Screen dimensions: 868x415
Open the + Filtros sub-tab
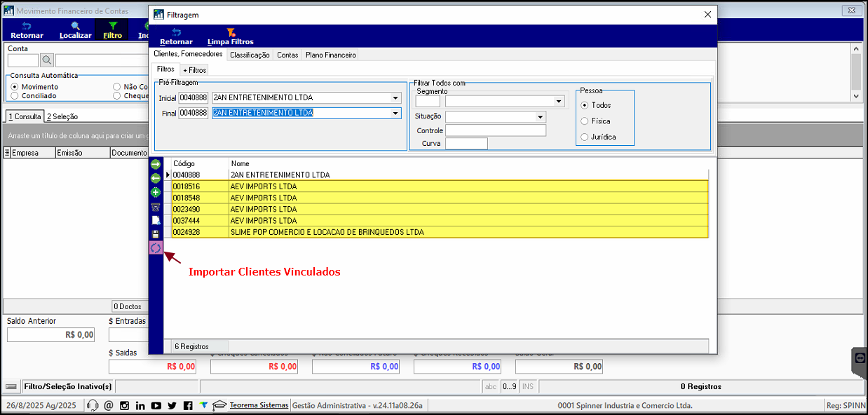pos(194,70)
